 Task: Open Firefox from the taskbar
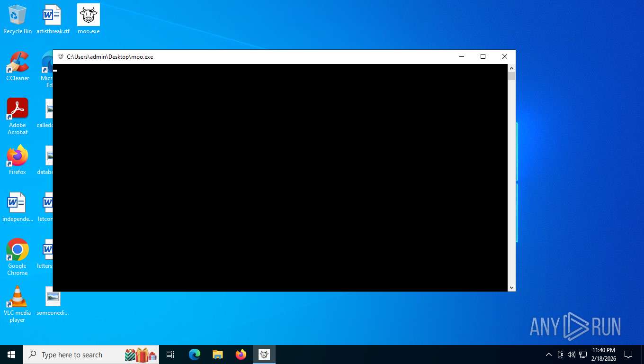point(241,355)
